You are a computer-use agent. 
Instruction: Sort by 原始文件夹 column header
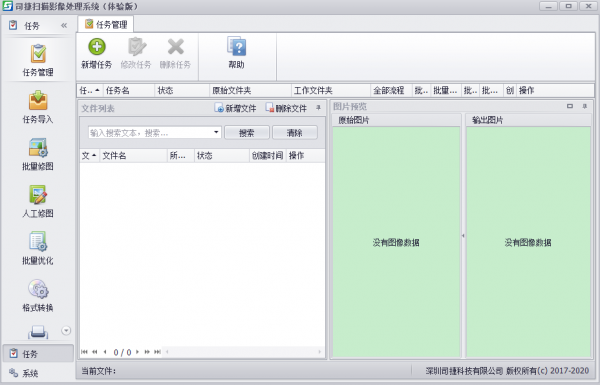click(x=250, y=91)
